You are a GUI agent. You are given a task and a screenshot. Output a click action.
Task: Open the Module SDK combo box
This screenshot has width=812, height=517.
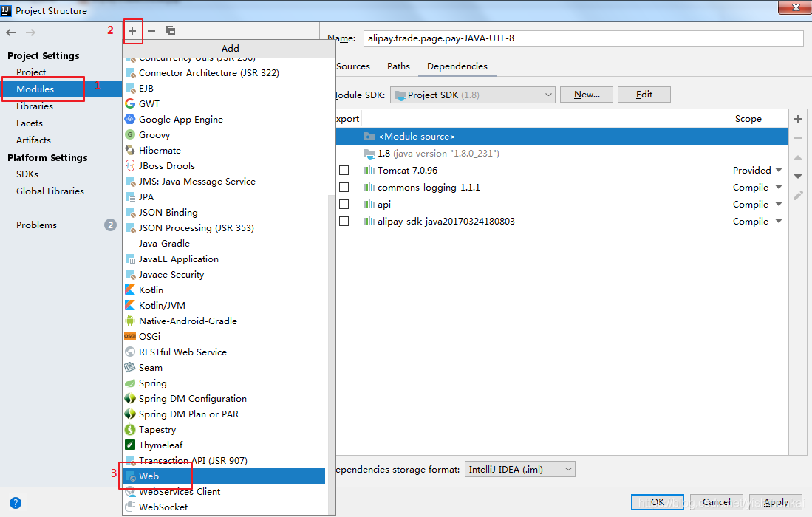[472, 95]
